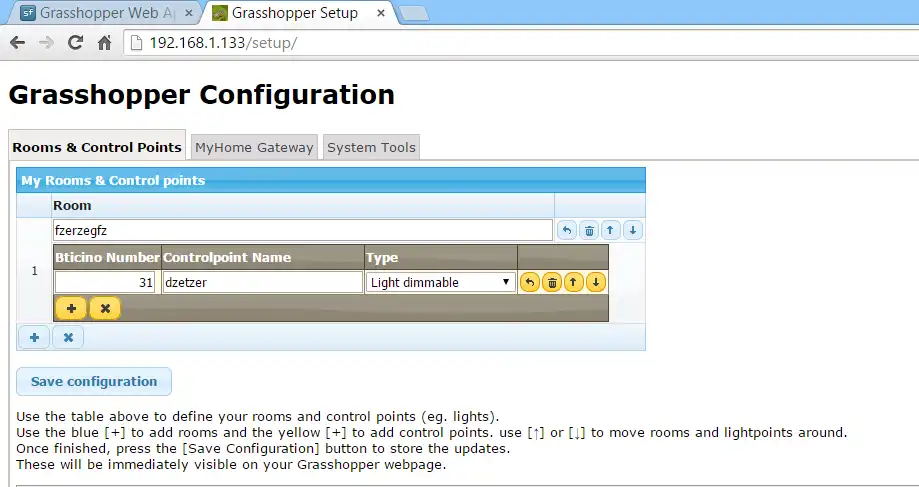This screenshot has height=487, width=919.
Task: Click the Room column header
Action: 302,206
